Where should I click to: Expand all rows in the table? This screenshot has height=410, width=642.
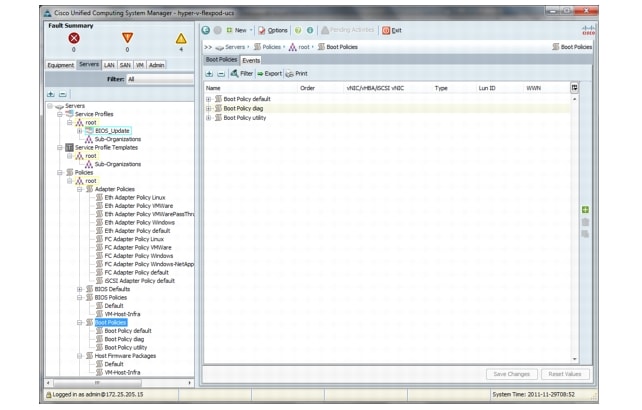(x=209, y=74)
